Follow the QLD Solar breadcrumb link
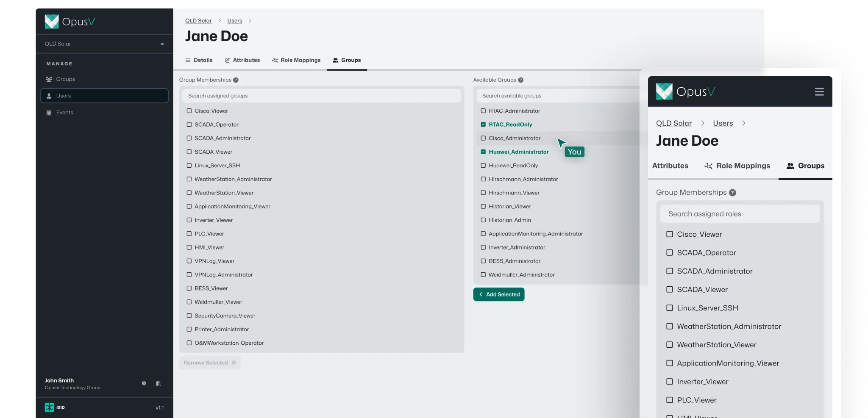Screen dimensions: 868x418 point(198,20)
